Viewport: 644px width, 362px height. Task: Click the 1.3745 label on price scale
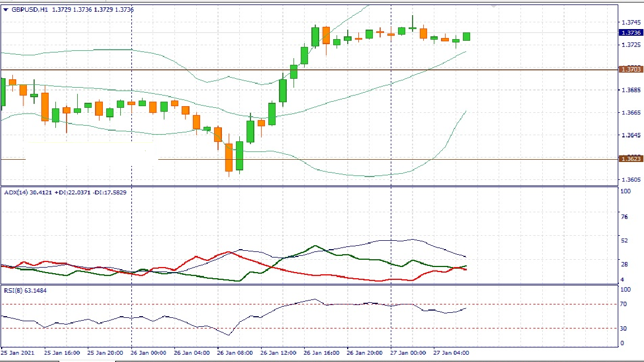pos(631,23)
